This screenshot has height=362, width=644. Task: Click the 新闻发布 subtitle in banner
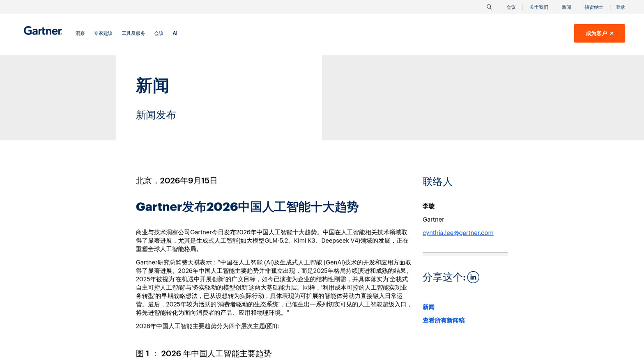pyautogui.click(x=156, y=115)
